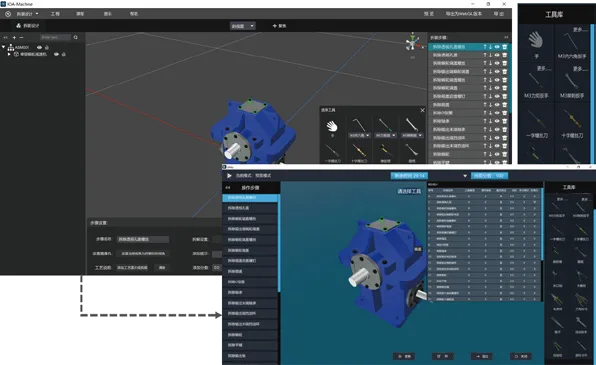This screenshot has width=596, height=365.
Task: Move the highlighted disassembly step up
Action: click(x=485, y=47)
